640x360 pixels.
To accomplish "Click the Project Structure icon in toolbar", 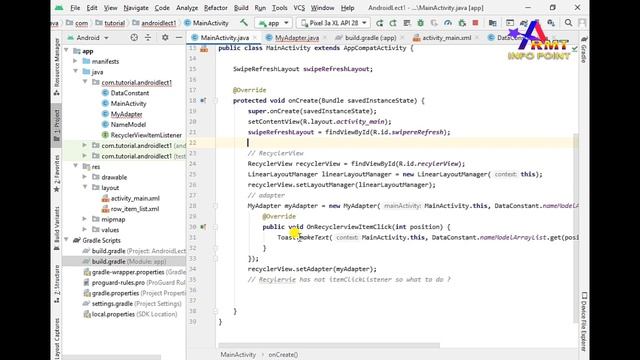I will click(x=493, y=23).
